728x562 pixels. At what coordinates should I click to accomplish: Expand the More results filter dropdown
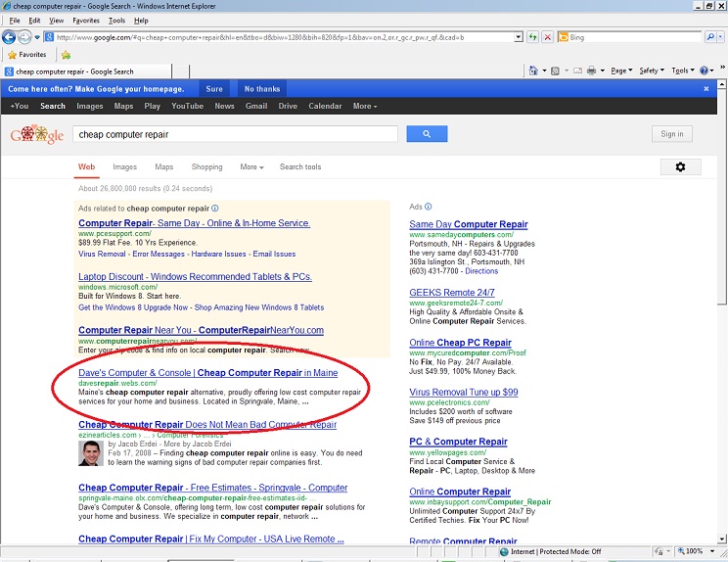tap(251, 166)
